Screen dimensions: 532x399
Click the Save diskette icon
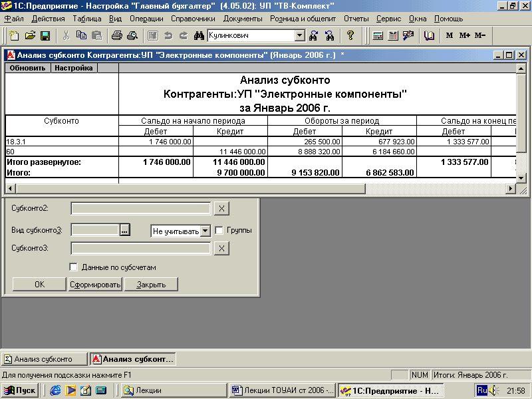tap(45, 35)
